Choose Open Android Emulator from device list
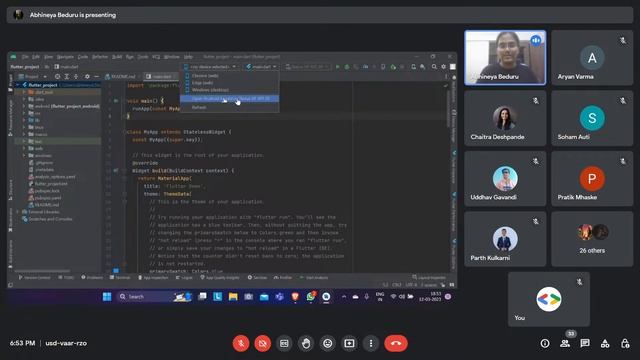Viewport: 640px width, 360px height. (230, 98)
